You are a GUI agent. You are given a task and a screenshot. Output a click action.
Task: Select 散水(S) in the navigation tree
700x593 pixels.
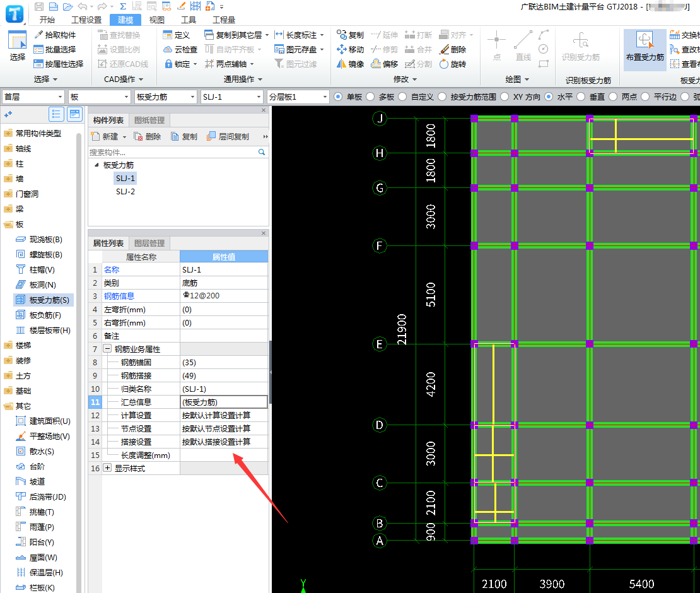pyautogui.click(x=42, y=452)
